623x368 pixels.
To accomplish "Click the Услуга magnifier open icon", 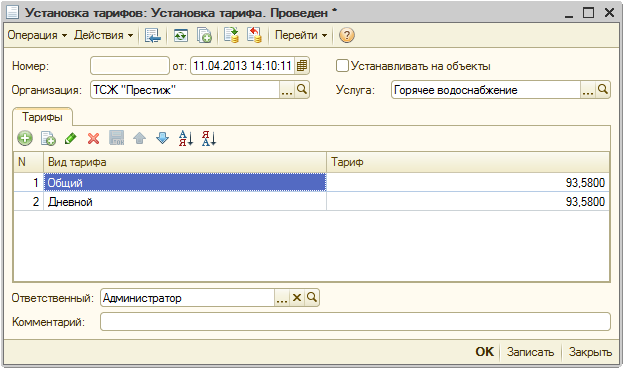I will click(x=603, y=90).
